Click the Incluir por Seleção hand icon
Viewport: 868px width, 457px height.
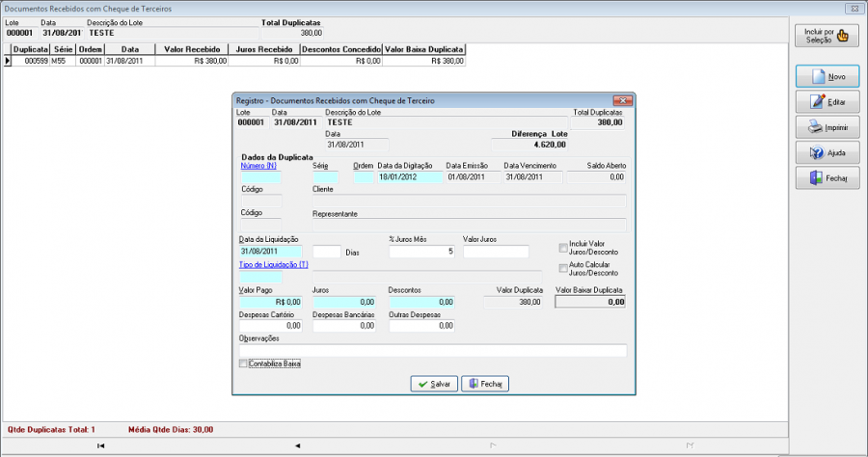(843, 36)
